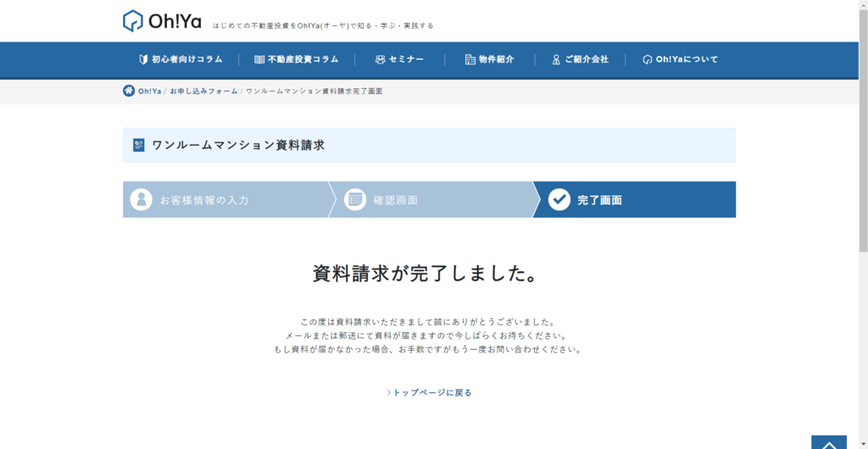Open セミナー navigation item
Image resolution: width=868 pixels, height=449 pixels.
click(x=400, y=59)
